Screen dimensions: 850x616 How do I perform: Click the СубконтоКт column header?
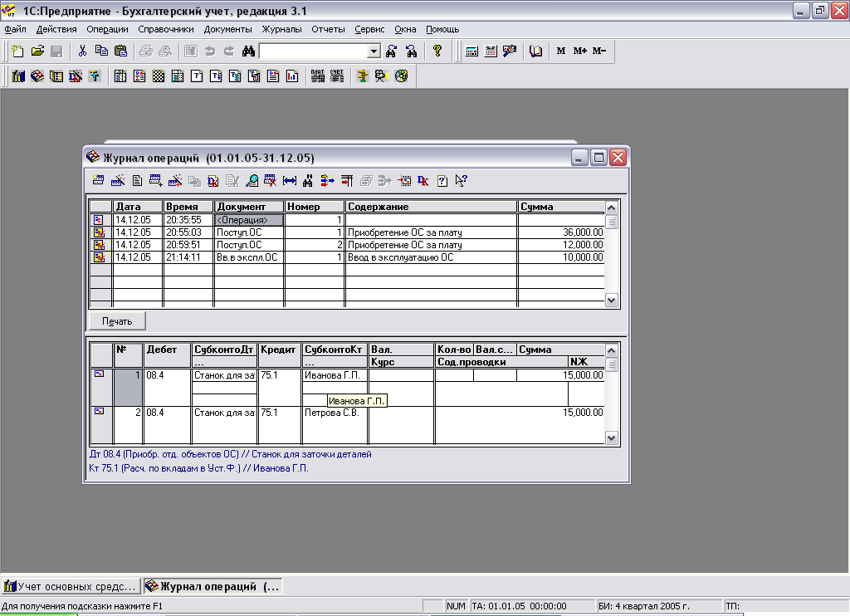point(335,350)
